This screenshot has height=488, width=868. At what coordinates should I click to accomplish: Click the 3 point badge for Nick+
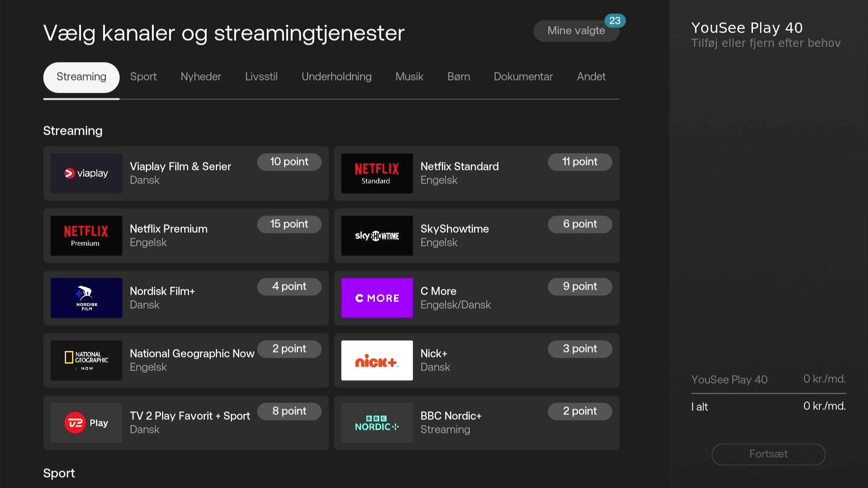[x=580, y=349]
